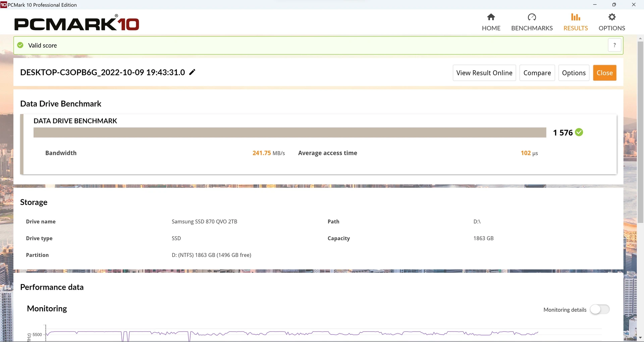
Task: Click the DATA DRIVE BENCHMARK heading
Action: (x=75, y=121)
